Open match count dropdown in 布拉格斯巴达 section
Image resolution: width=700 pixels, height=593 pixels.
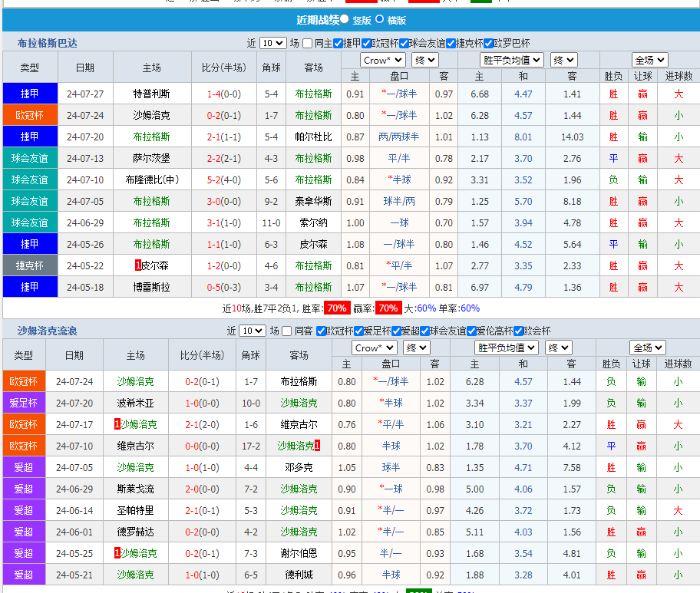pyautogui.click(x=272, y=44)
